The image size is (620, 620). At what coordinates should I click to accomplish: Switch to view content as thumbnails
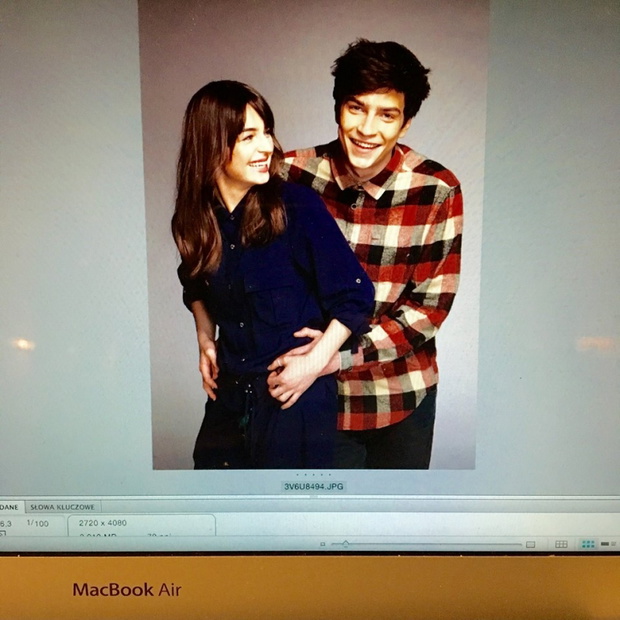pyautogui.click(x=588, y=544)
